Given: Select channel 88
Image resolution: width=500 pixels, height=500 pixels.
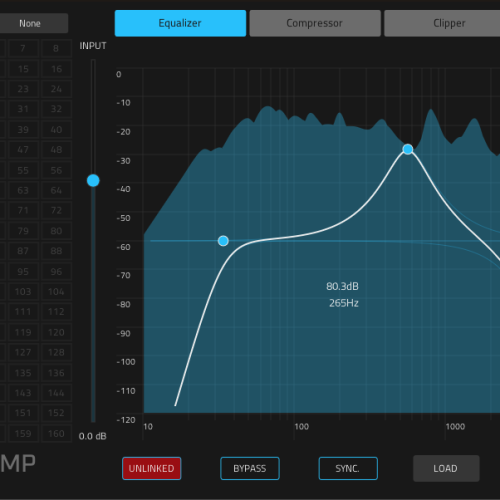Looking at the screenshot, I should [x=56, y=251].
